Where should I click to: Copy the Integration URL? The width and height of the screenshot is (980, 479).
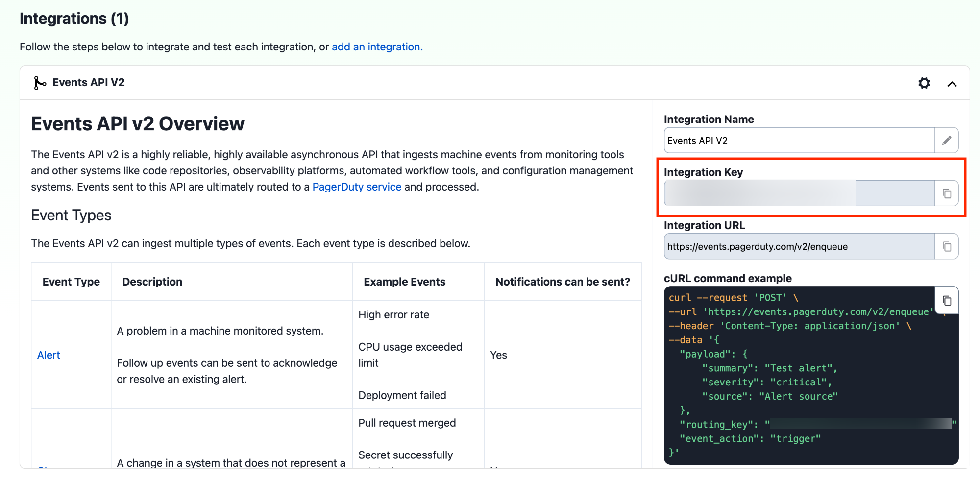(x=947, y=246)
